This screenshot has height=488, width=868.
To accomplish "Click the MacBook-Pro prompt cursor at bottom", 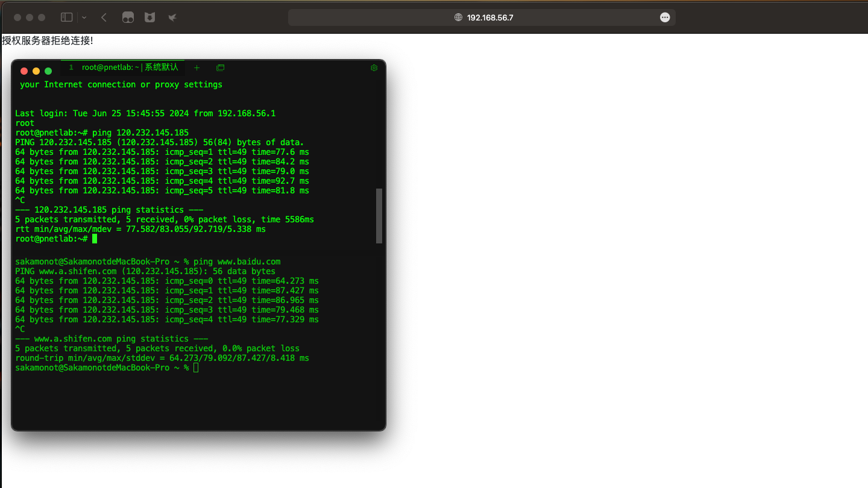I will (196, 368).
